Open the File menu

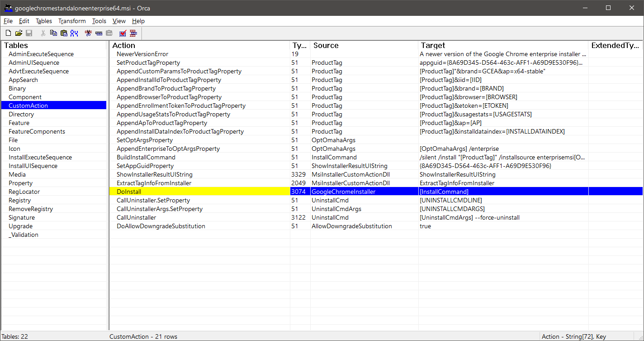coord(8,21)
